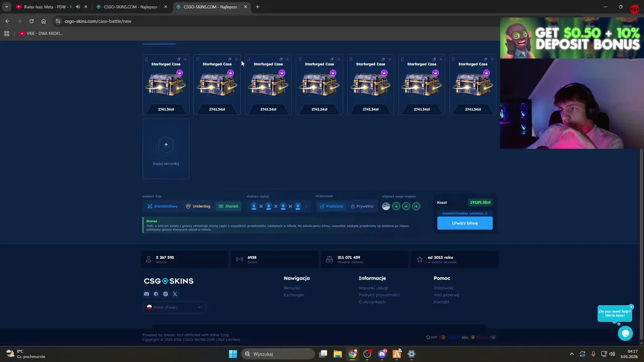Pick the fourth seat plus icon
Viewport: 644px width, 362px height.
pyautogui.click(x=416, y=206)
